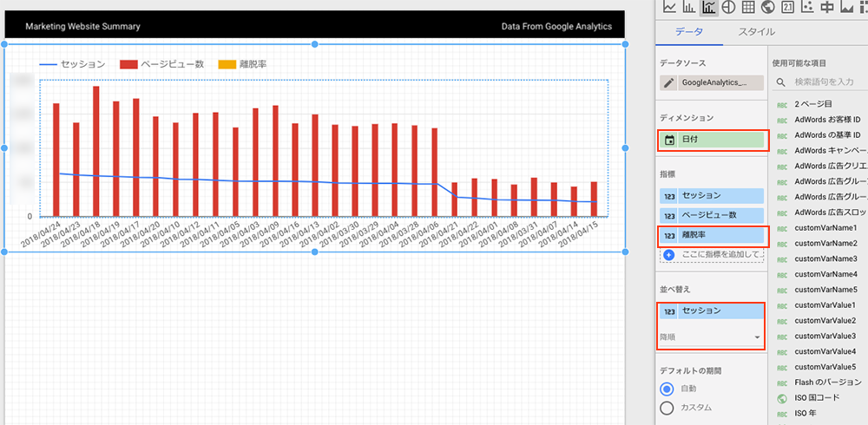
Task: Click the pencil edit icon beside data source
Action: (668, 83)
